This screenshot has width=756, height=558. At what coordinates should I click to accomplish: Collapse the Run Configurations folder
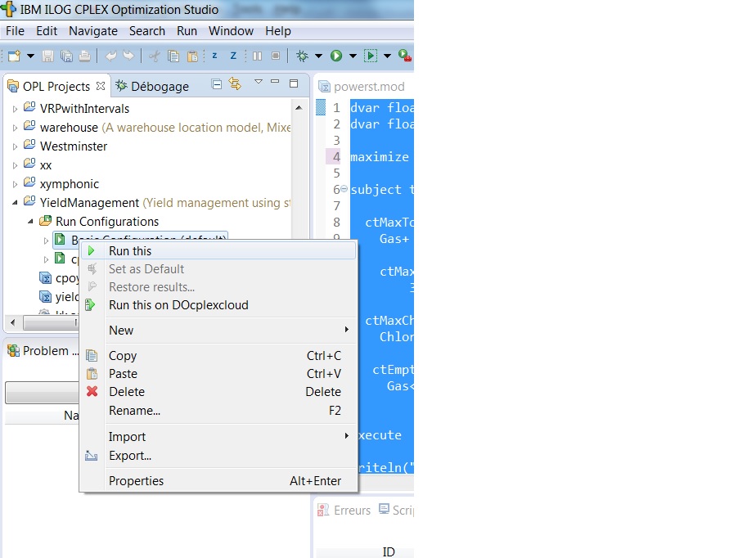point(30,222)
